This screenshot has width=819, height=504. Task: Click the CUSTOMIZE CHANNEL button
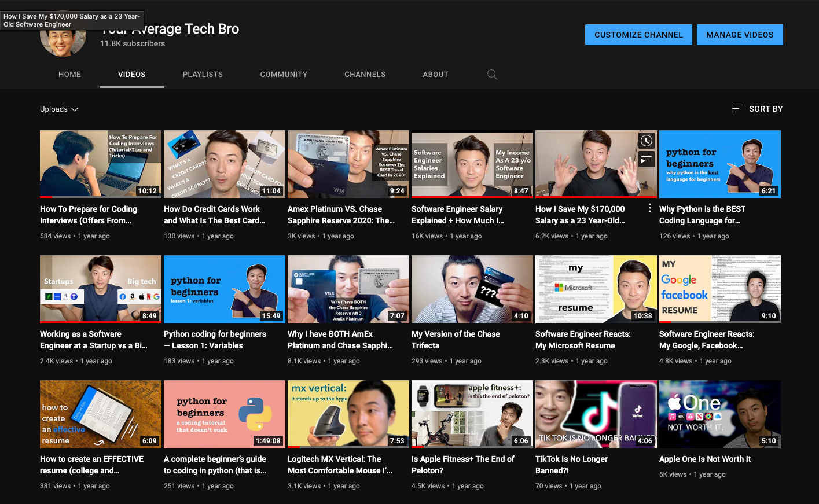pos(638,35)
